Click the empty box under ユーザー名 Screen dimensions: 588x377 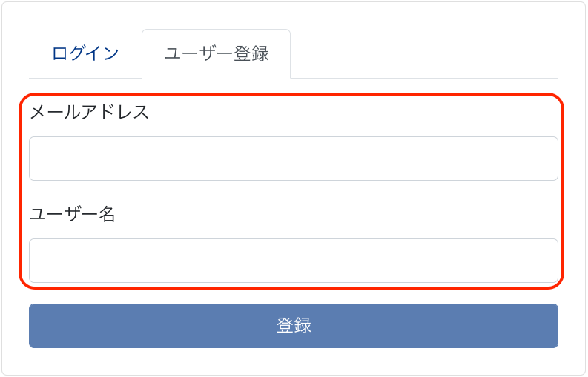293,261
